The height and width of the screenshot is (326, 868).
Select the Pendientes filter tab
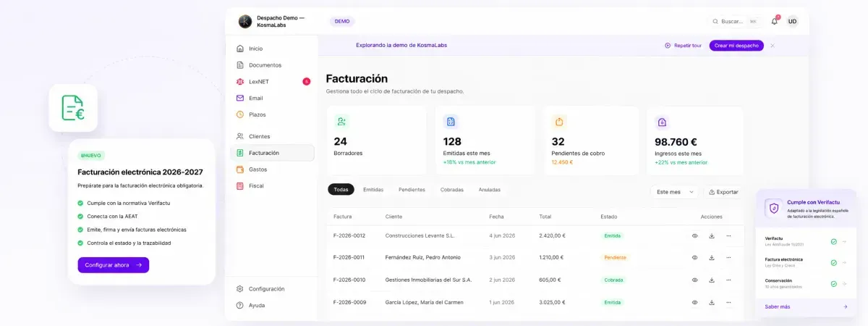pyautogui.click(x=412, y=190)
